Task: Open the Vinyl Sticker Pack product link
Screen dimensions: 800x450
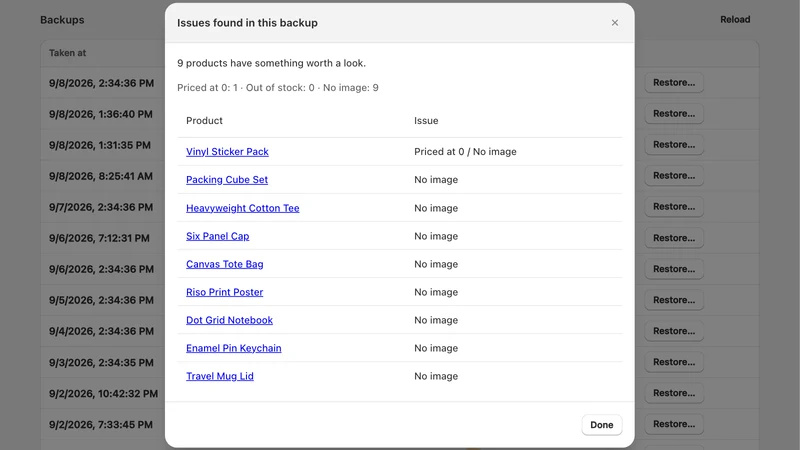Action: click(227, 152)
